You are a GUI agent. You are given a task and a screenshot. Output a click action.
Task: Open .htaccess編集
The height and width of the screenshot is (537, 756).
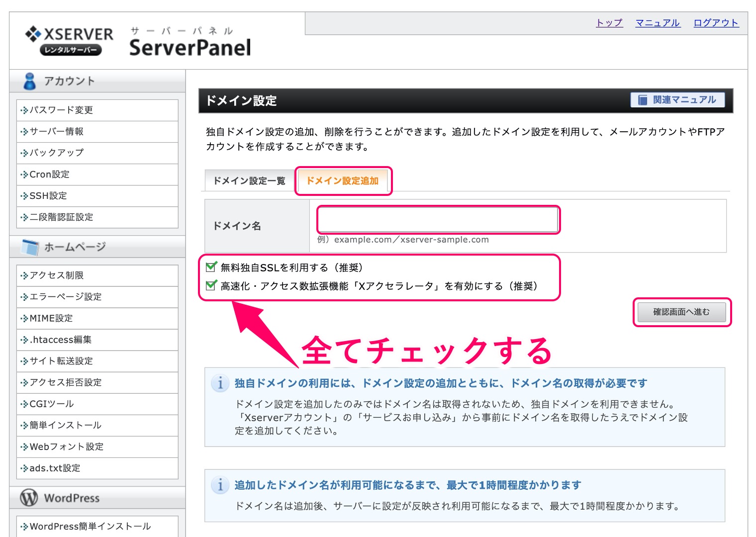97,340
